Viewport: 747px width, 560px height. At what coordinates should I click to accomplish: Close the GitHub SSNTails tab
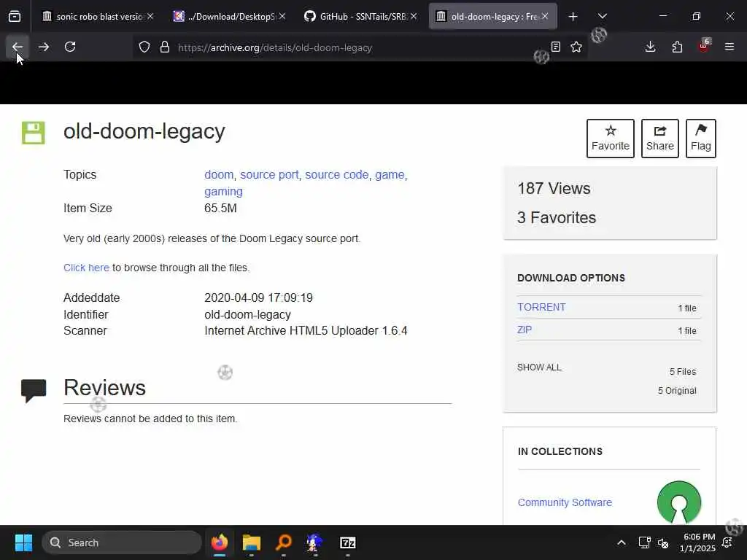pyautogui.click(x=414, y=17)
